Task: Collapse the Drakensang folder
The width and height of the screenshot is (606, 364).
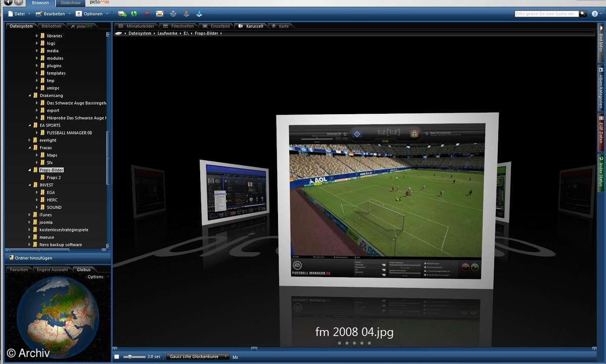Action: (x=30, y=96)
